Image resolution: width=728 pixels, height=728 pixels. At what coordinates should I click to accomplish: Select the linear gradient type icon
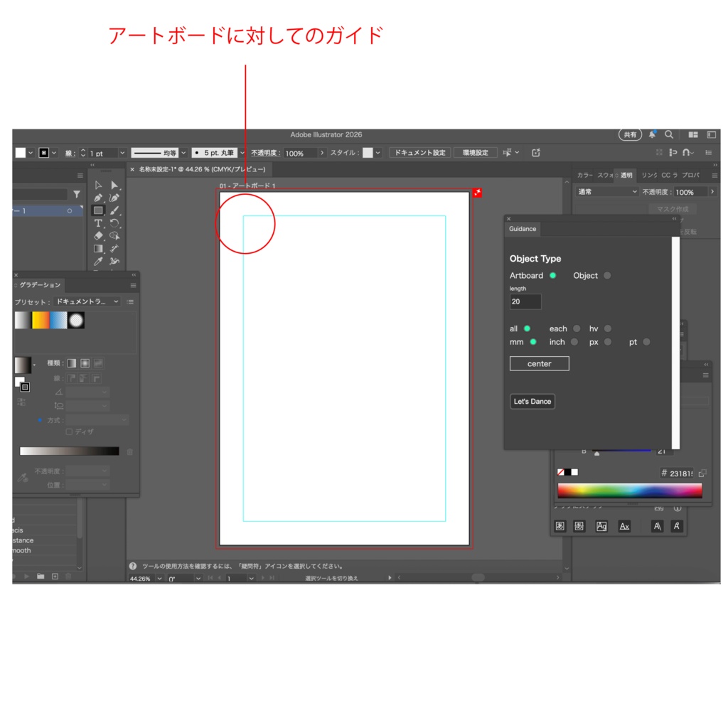pos(72,363)
